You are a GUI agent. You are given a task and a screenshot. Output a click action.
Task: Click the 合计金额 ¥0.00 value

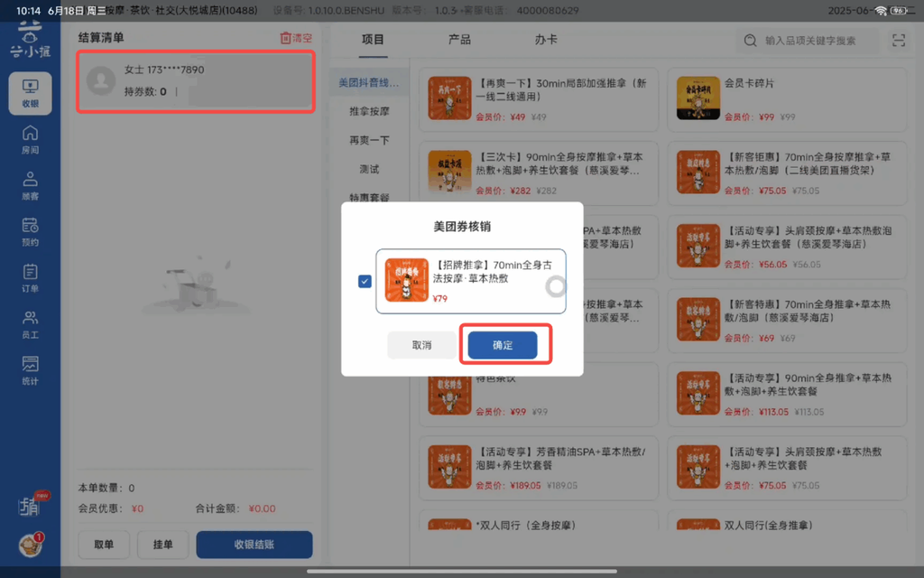(263, 508)
